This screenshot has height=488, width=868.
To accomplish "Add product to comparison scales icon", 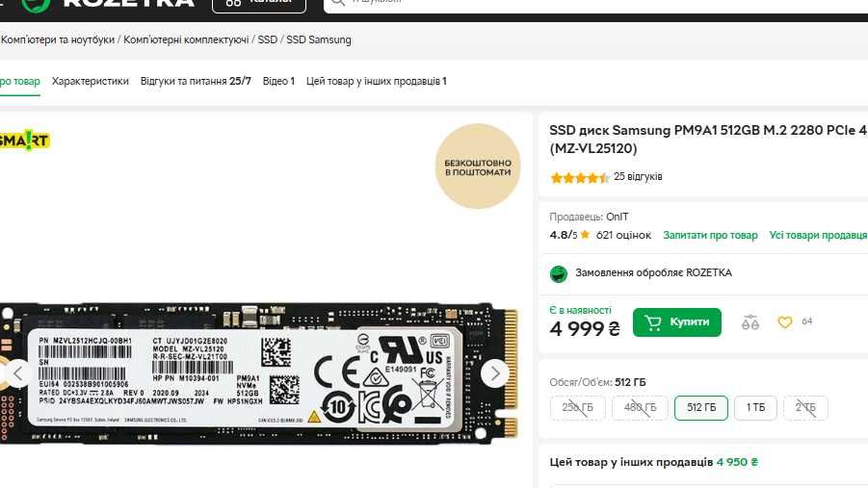I will coord(750,322).
